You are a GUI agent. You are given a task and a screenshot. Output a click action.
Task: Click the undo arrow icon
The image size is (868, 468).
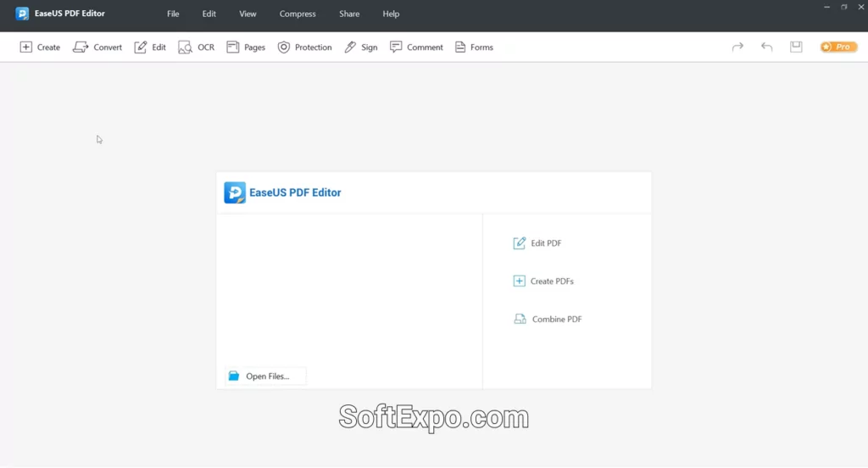coord(766,47)
